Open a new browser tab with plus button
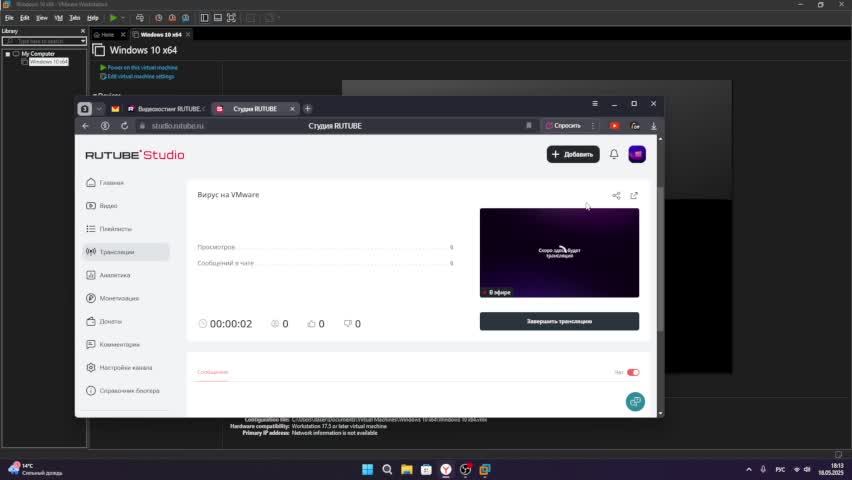 308,109
